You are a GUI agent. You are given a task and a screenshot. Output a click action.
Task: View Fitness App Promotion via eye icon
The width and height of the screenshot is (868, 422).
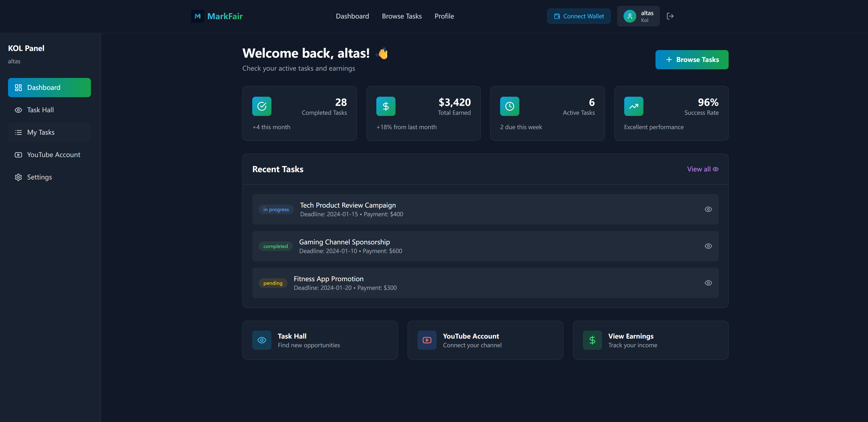[708, 283]
